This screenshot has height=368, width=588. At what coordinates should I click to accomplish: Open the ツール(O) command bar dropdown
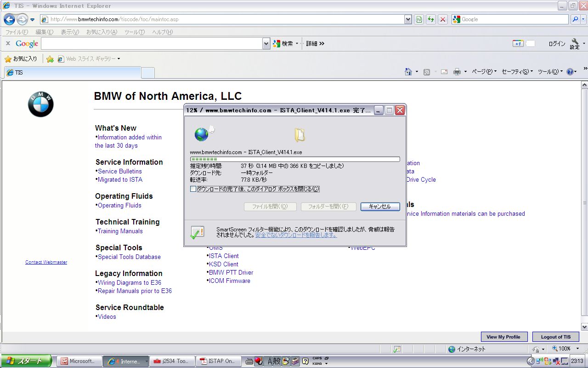pos(550,72)
